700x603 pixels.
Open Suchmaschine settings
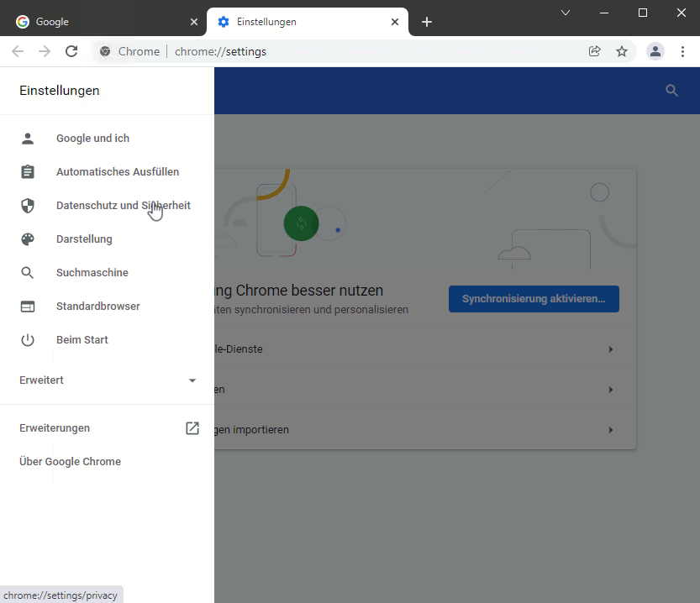(x=108, y=272)
